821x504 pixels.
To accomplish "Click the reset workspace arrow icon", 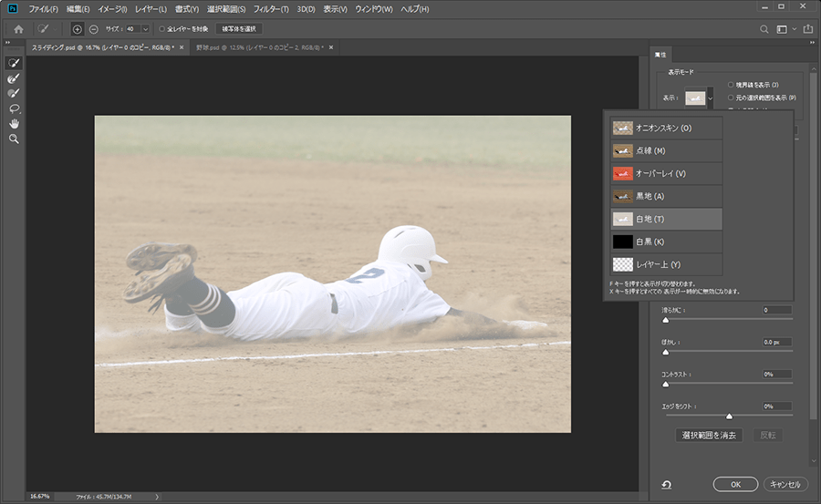I will coord(668,485).
